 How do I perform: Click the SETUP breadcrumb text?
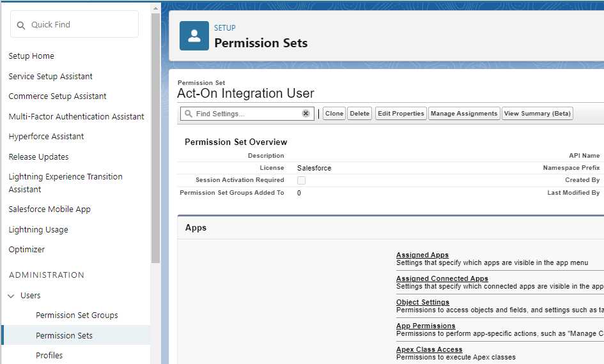pos(225,28)
